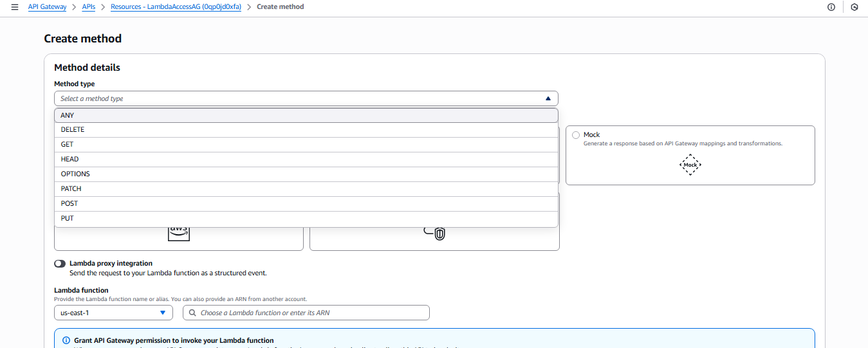Click the Mock integration diagram icon
The width and height of the screenshot is (868, 348).
[x=690, y=165]
